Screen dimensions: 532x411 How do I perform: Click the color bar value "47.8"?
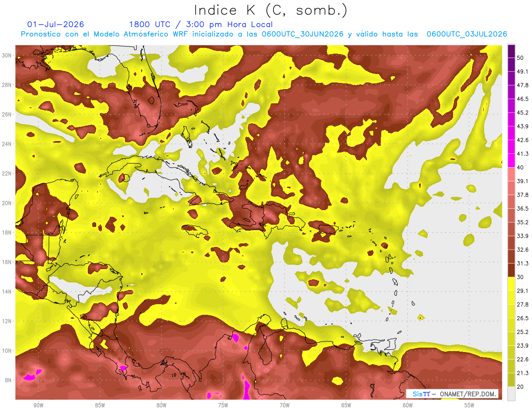pos(523,86)
